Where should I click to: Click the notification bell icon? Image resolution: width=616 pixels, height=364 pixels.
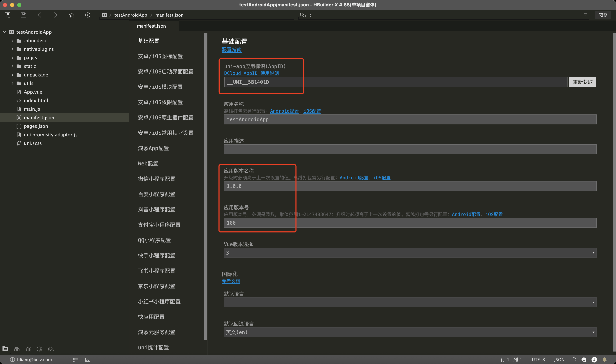(604, 360)
